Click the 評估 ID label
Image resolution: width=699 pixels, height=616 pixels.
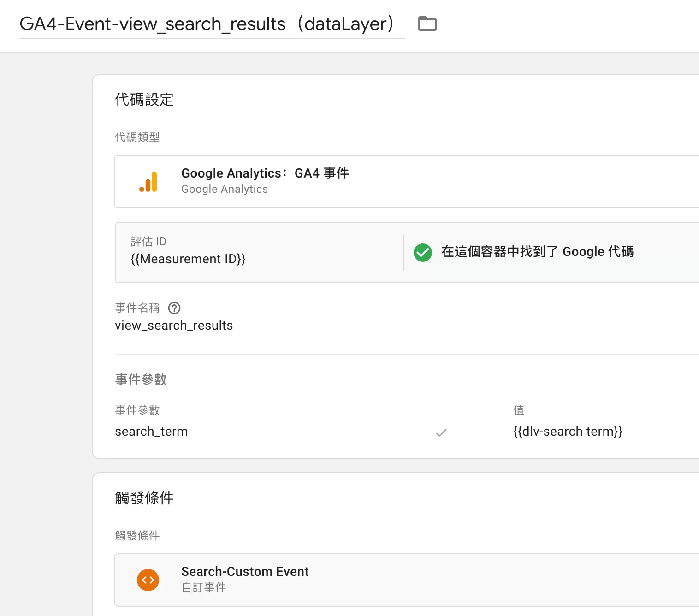pyautogui.click(x=148, y=242)
